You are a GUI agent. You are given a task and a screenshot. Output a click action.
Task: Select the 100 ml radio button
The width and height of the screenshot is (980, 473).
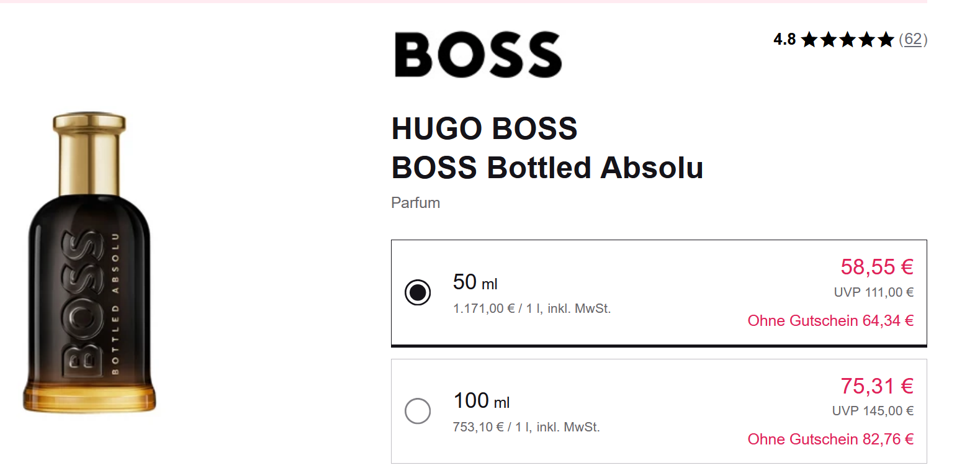click(x=418, y=410)
